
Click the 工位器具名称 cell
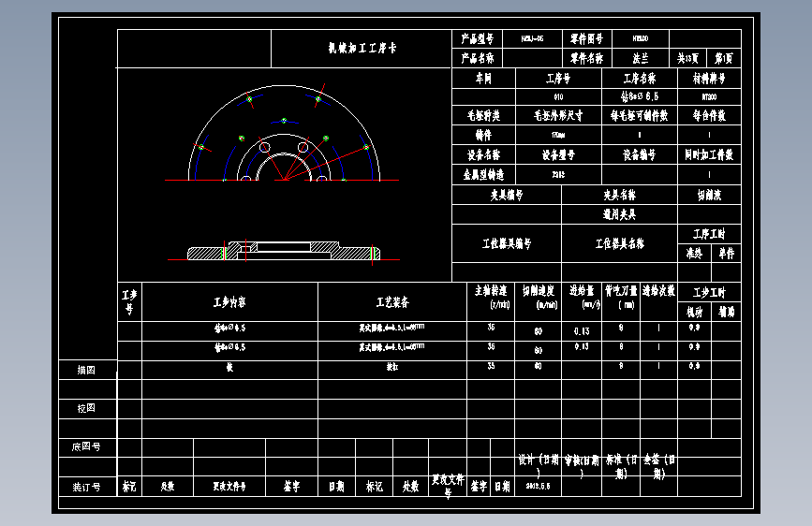pos(619,243)
